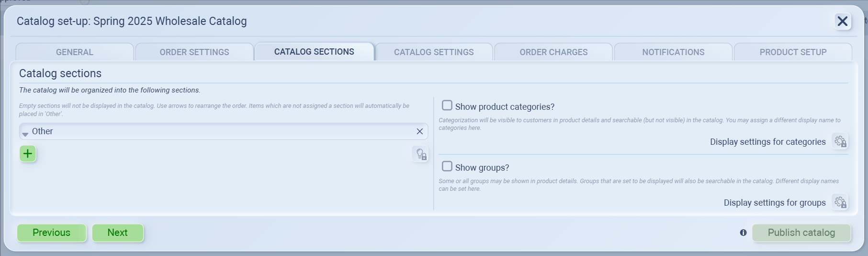Go to the Catalog Settings tab
This screenshot has width=868, height=256.
click(x=434, y=52)
